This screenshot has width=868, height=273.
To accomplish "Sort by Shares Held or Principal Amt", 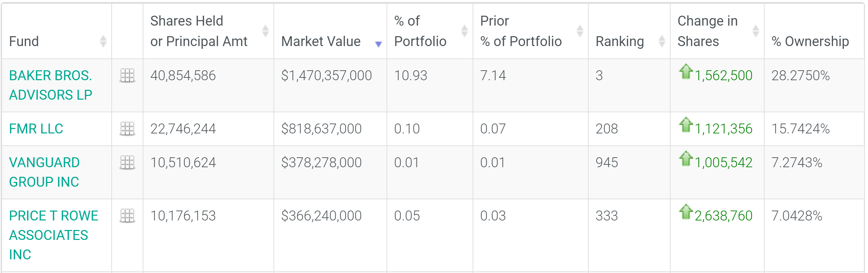I will pos(265,31).
